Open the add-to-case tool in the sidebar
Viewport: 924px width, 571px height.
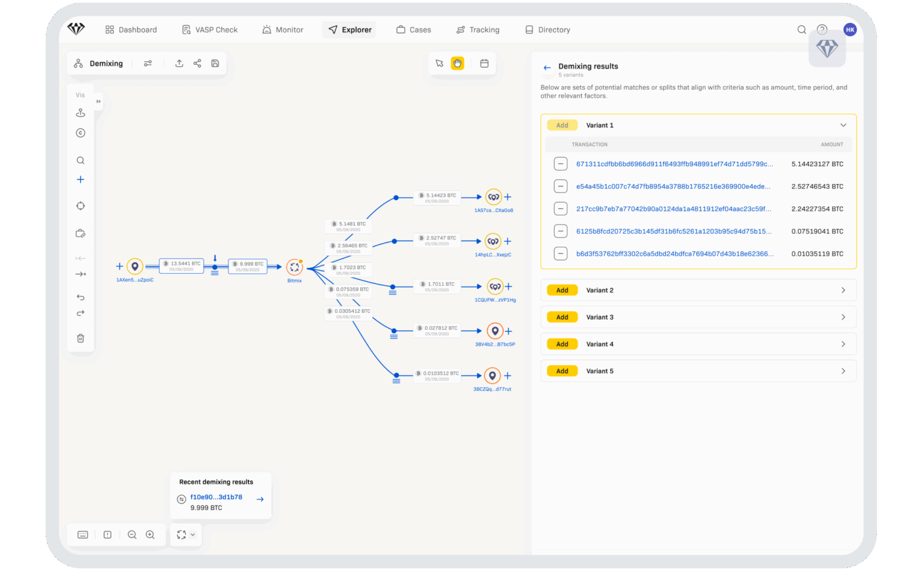coord(81,233)
